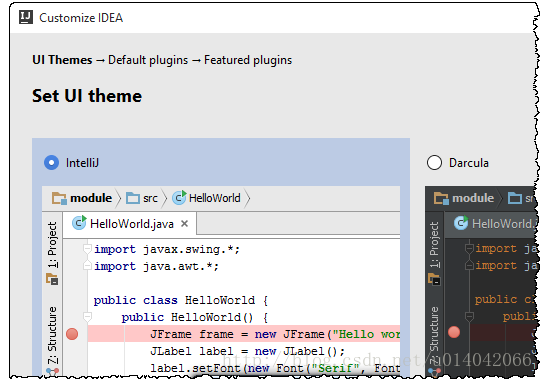Click the src folder icon in IntelliJ preview
The width and height of the screenshot is (543, 380).
coord(132,198)
